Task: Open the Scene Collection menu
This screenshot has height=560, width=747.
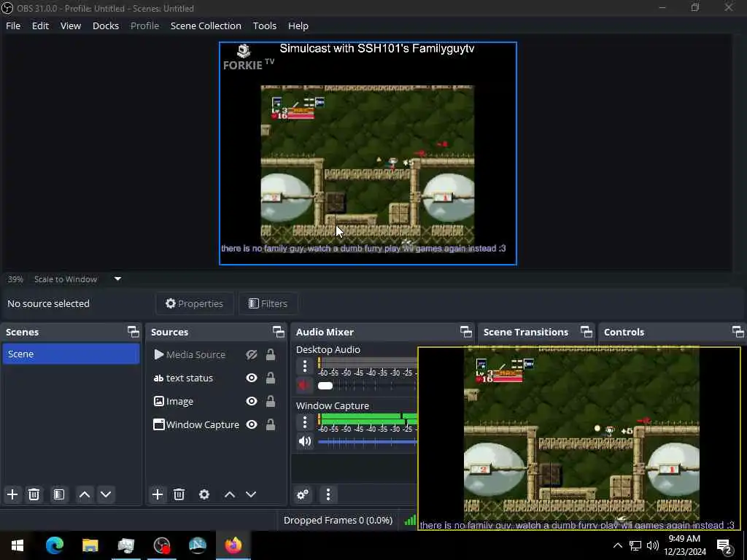Action: 206,26
